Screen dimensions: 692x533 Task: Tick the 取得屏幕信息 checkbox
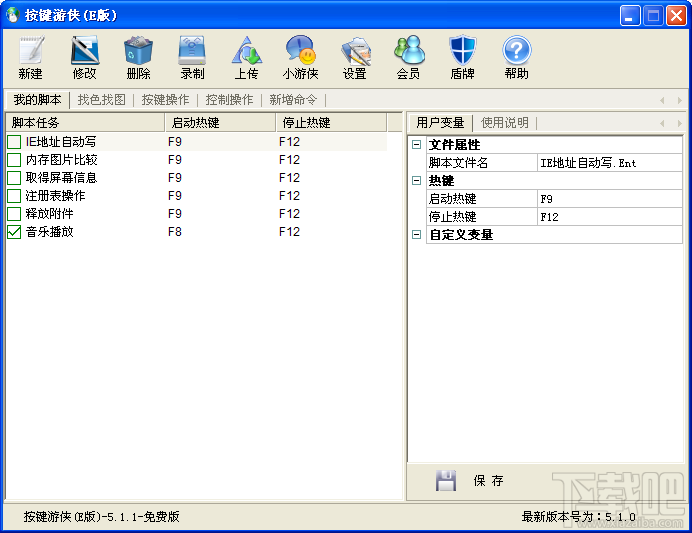tap(14, 178)
